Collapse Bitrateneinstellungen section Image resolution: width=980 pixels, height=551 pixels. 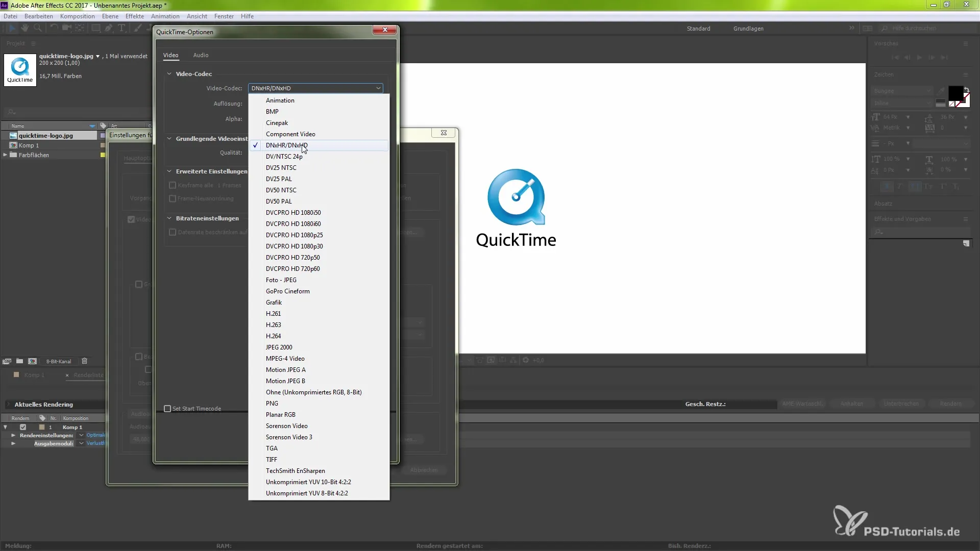[169, 218]
